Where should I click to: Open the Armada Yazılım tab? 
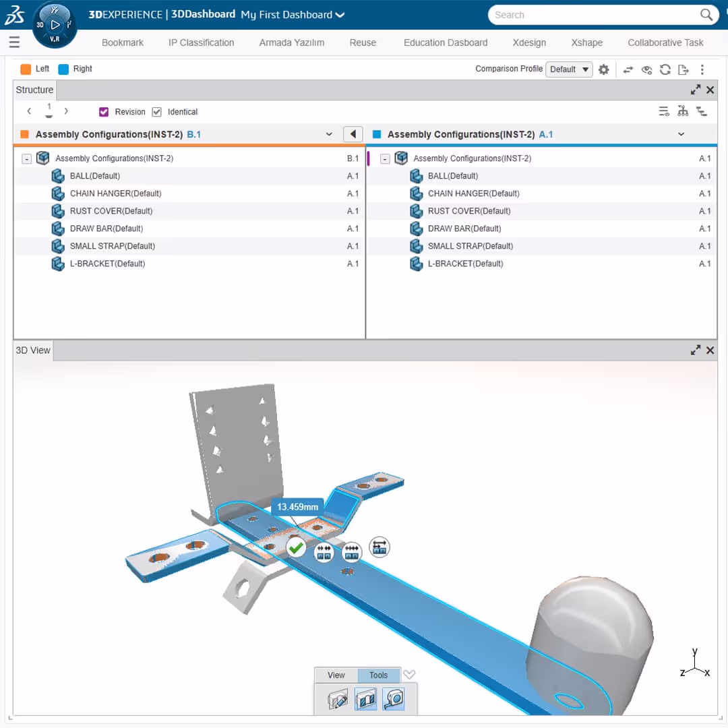pyautogui.click(x=292, y=42)
